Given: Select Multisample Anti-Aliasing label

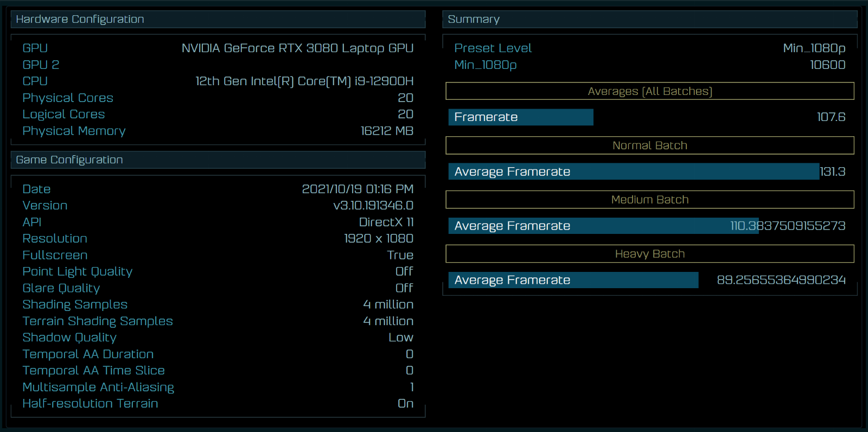Looking at the screenshot, I should 98,387.
